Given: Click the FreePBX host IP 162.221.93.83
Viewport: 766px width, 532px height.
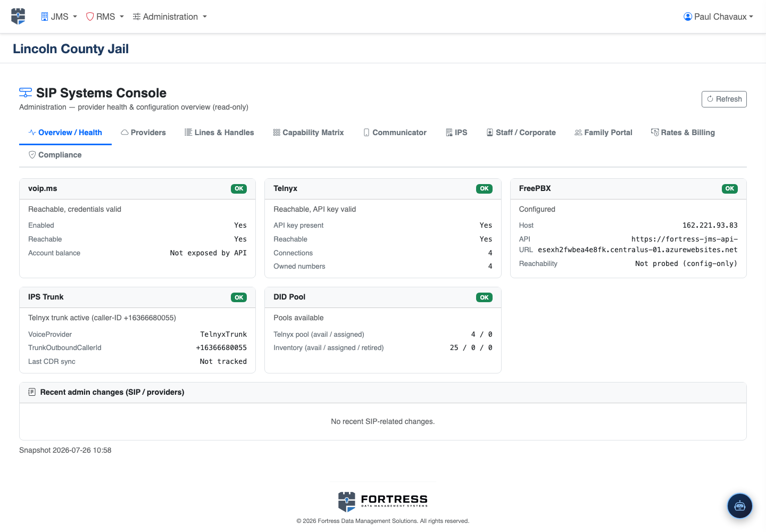Looking at the screenshot, I should 710,226.
